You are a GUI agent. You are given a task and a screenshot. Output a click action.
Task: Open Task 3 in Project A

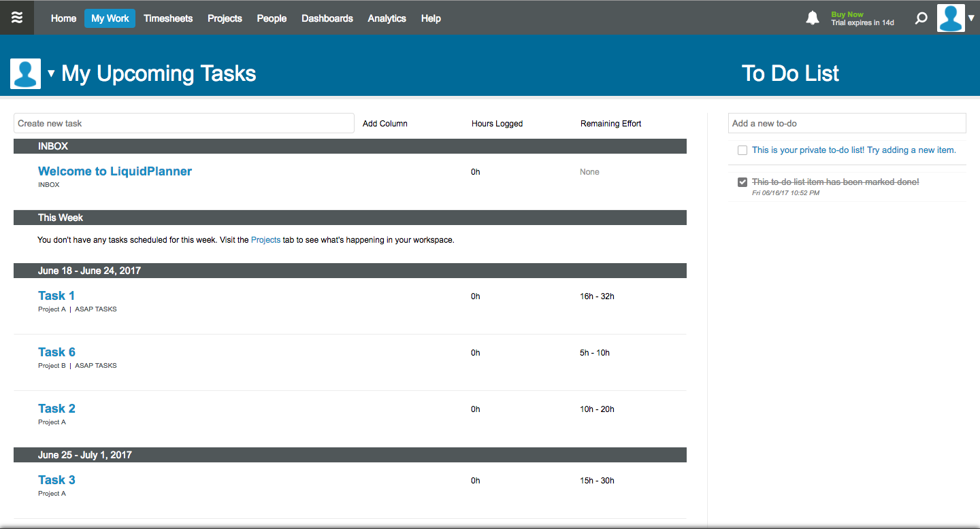pyautogui.click(x=56, y=480)
